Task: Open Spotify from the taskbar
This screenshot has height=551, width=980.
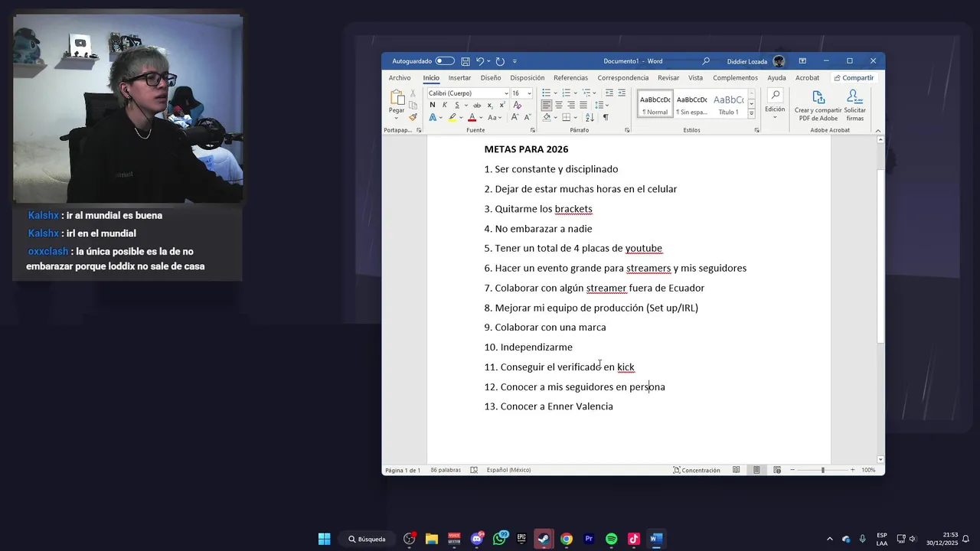Action: (x=611, y=539)
